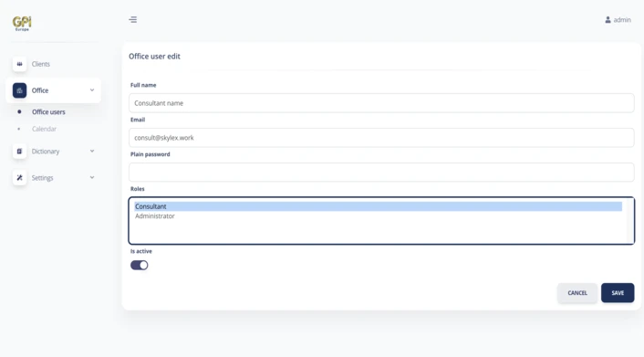Viewport: 644px width, 357px height.
Task: Toggle the hamburger sidebar menu icon
Action: click(x=132, y=20)
